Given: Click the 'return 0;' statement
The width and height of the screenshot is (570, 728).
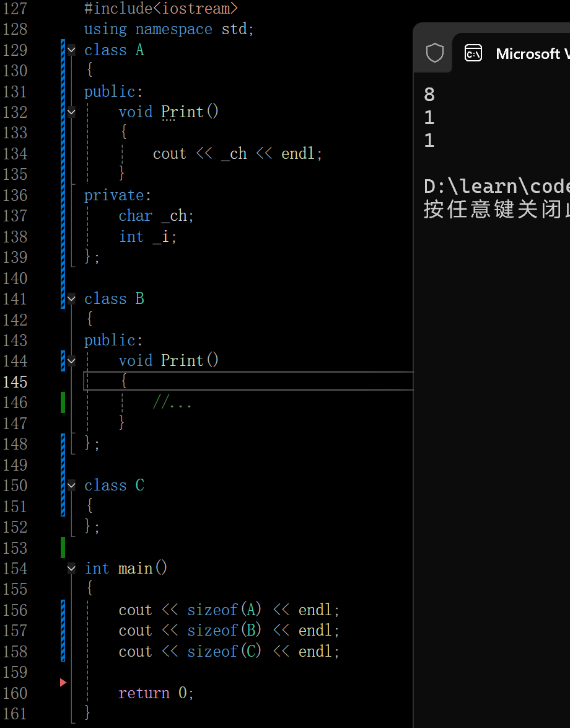Looking at the screenshot, I should pos(156,693).
